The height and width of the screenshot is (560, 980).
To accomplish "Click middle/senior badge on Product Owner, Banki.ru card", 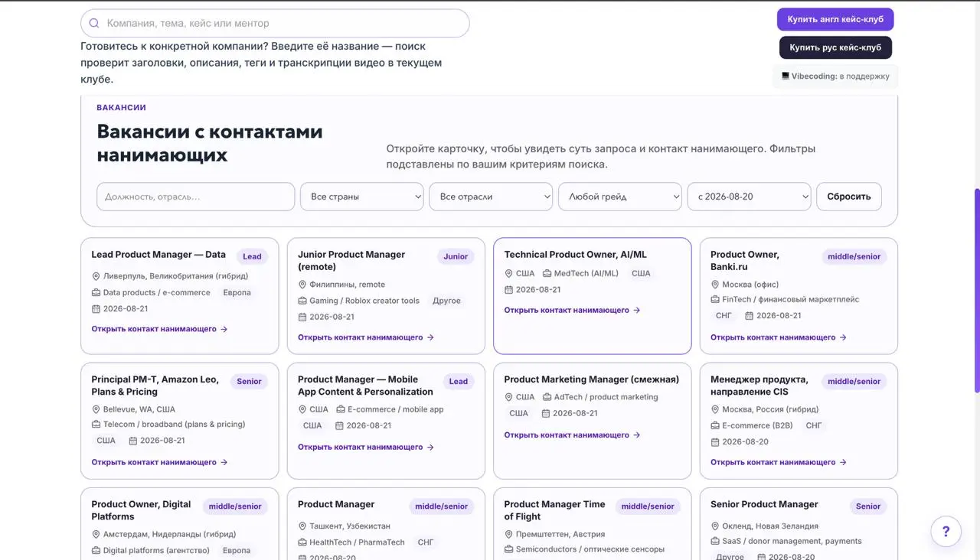I will click(x=854, y=257).
